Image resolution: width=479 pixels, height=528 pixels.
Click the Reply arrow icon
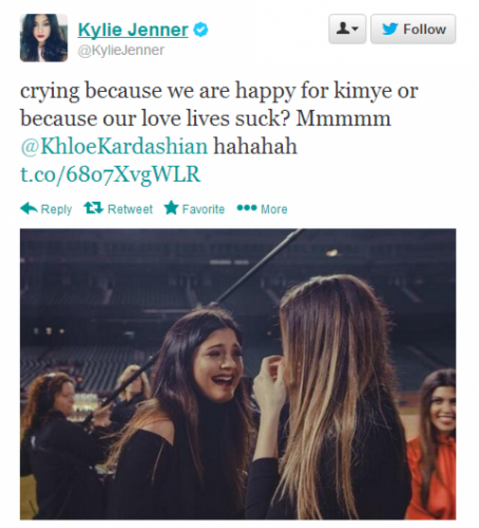(x=29, y=208)
